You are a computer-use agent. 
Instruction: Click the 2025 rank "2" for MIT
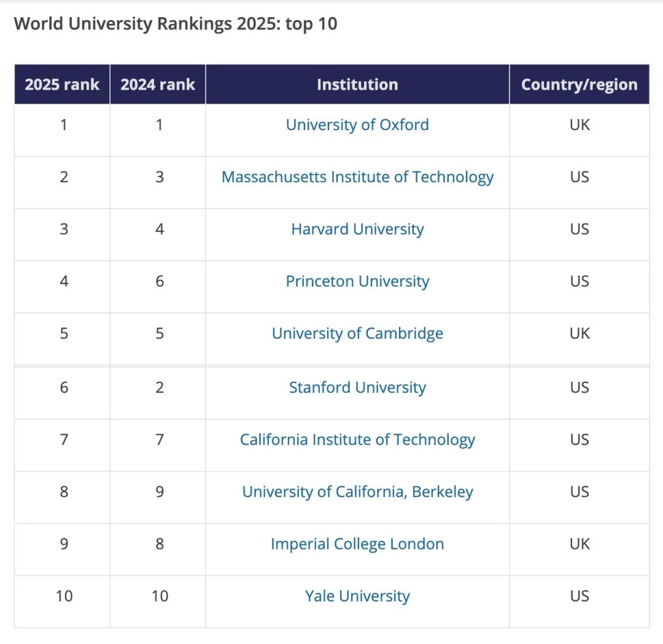[64, 177]
